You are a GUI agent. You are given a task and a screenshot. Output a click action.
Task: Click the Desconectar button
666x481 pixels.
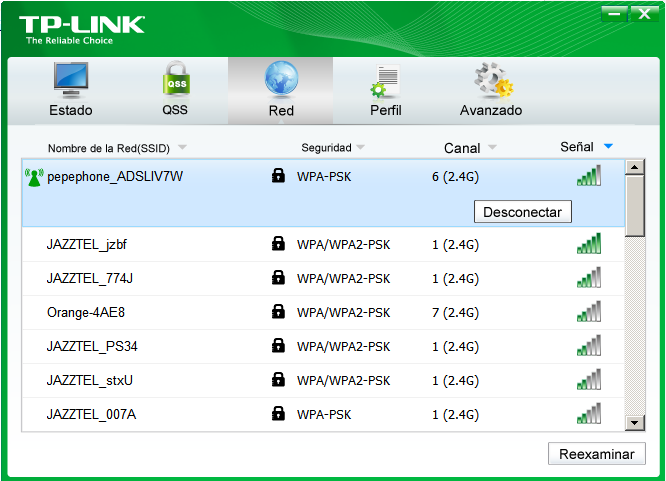(523, 212)
